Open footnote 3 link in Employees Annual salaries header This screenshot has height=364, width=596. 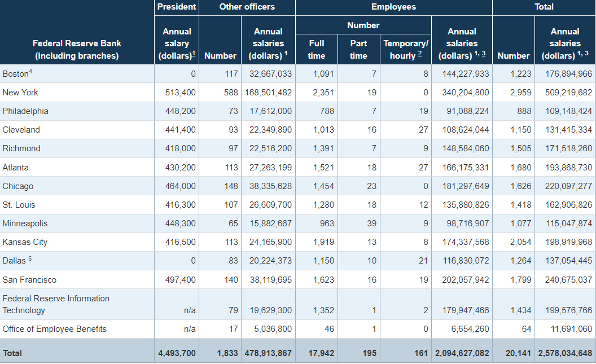coord(484,54)
